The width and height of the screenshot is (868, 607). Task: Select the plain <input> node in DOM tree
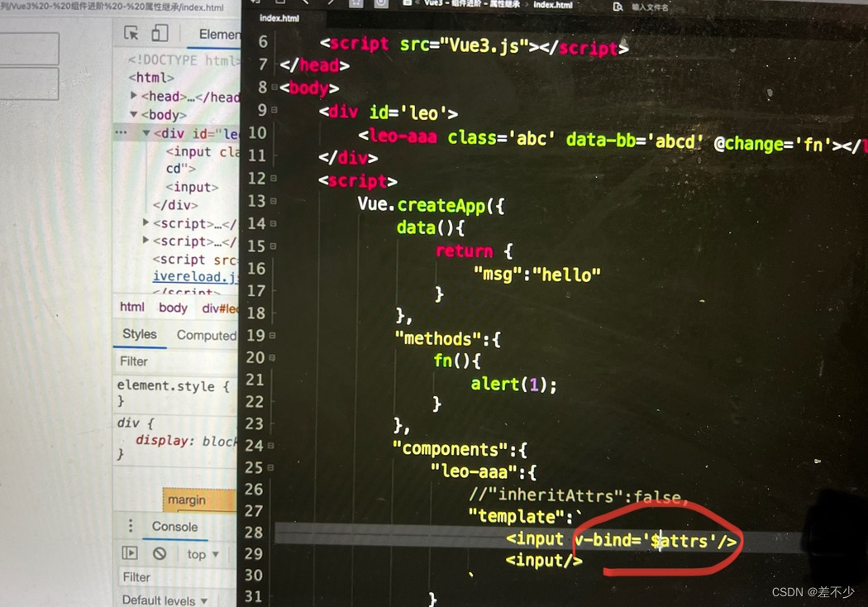tap(192, 187)
